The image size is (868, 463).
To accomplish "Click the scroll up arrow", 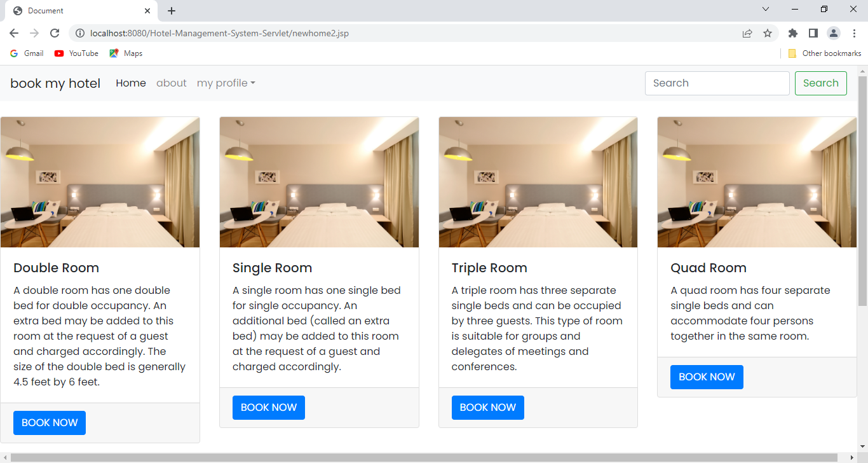I will [863, 71].
